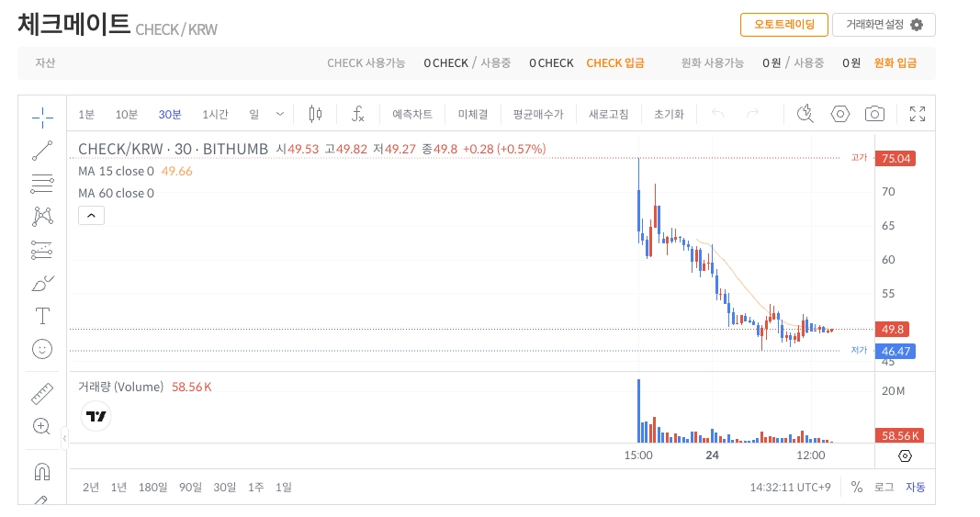Click the TradingView logo
980x517 pixels.
tap(96, 416)
